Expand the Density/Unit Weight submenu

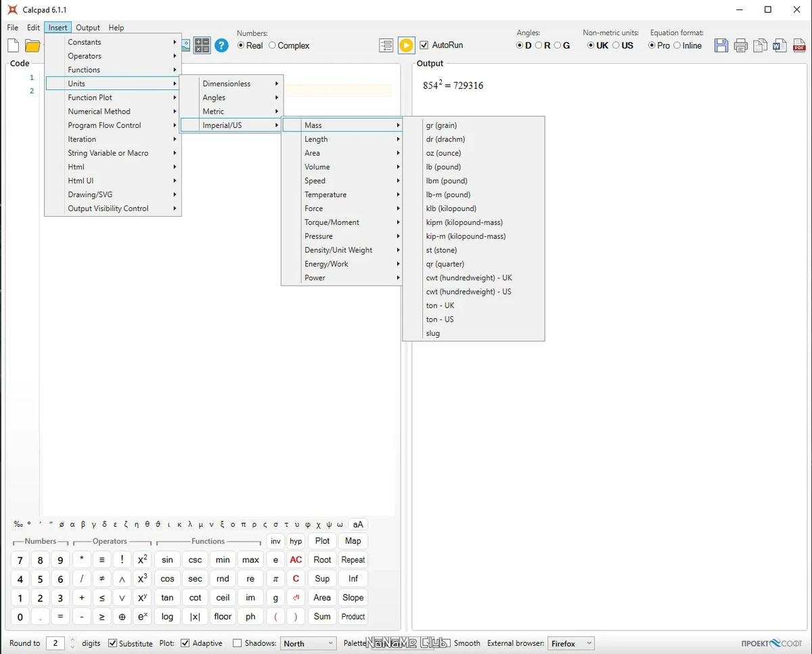click(x=342, y=250)
